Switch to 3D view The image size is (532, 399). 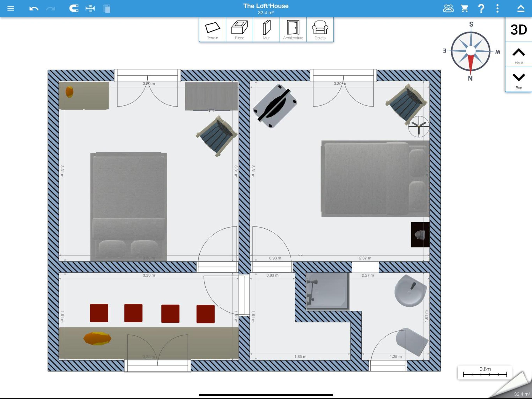point(519,30)
